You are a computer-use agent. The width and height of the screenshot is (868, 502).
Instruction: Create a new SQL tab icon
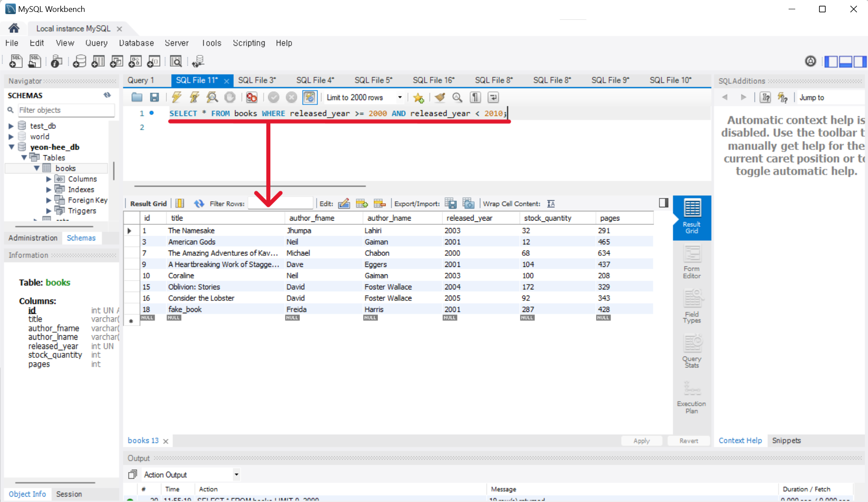click(x=16, y=61)
